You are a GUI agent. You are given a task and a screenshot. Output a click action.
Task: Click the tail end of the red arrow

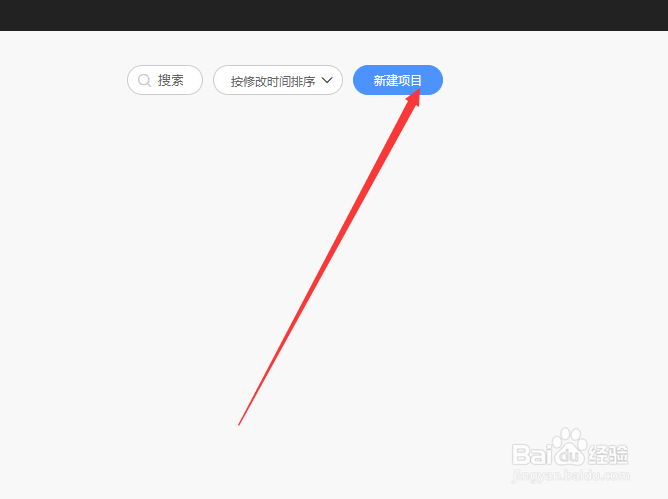[239, 424]
